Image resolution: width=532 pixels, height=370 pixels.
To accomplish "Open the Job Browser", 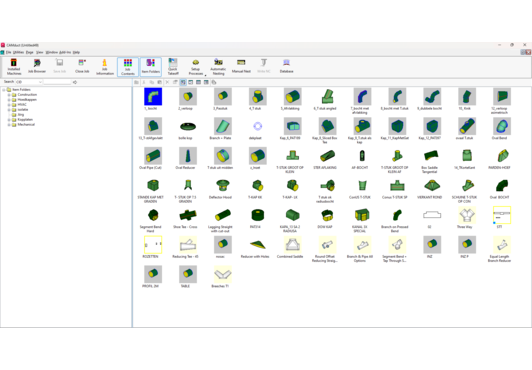I will click(x=37, y=66).
